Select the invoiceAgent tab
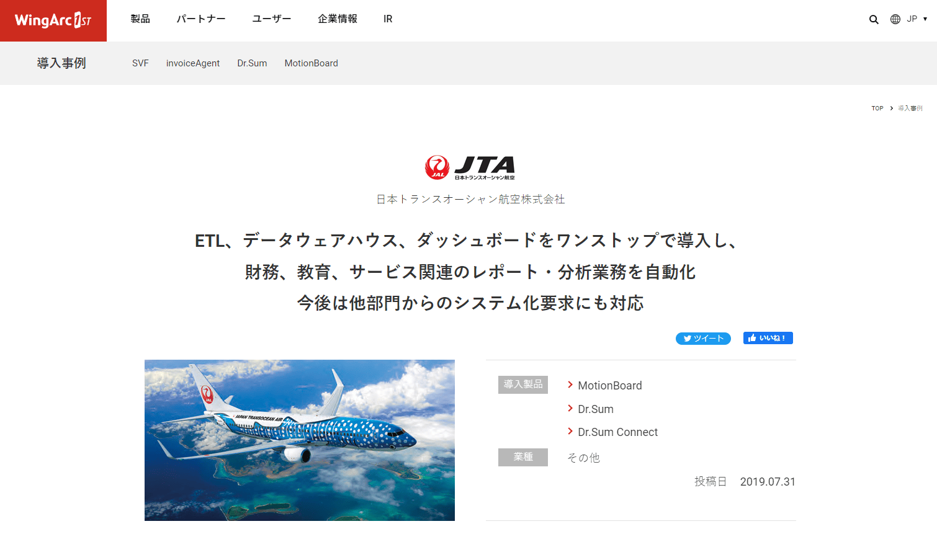Screen dimensions: 937x560 (x=193, y=63)
